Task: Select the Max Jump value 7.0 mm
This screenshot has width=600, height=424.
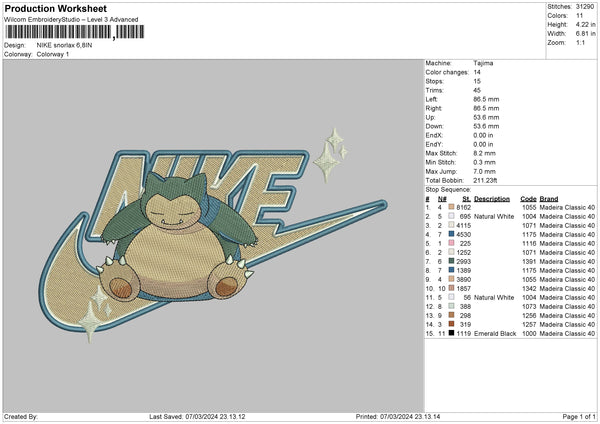Action: click(x=484, y=171)
